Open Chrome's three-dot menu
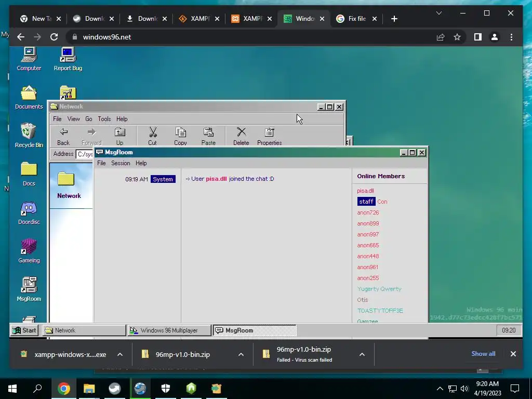 pos(511,37)
